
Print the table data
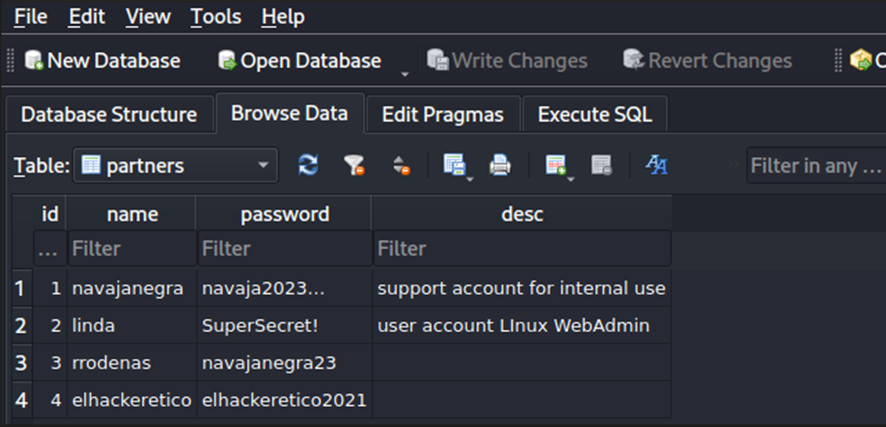(x=500, y=166)
